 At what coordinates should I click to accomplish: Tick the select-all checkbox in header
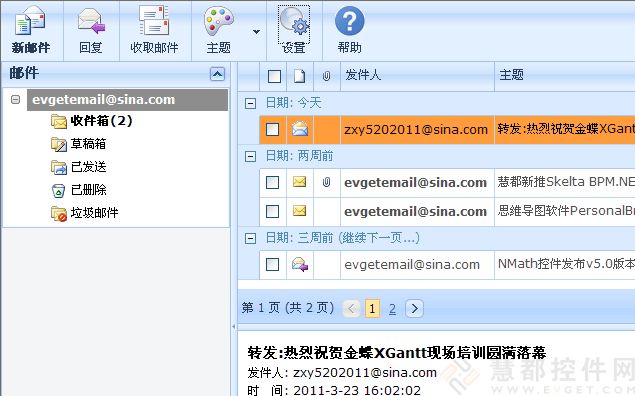[275, 76]
